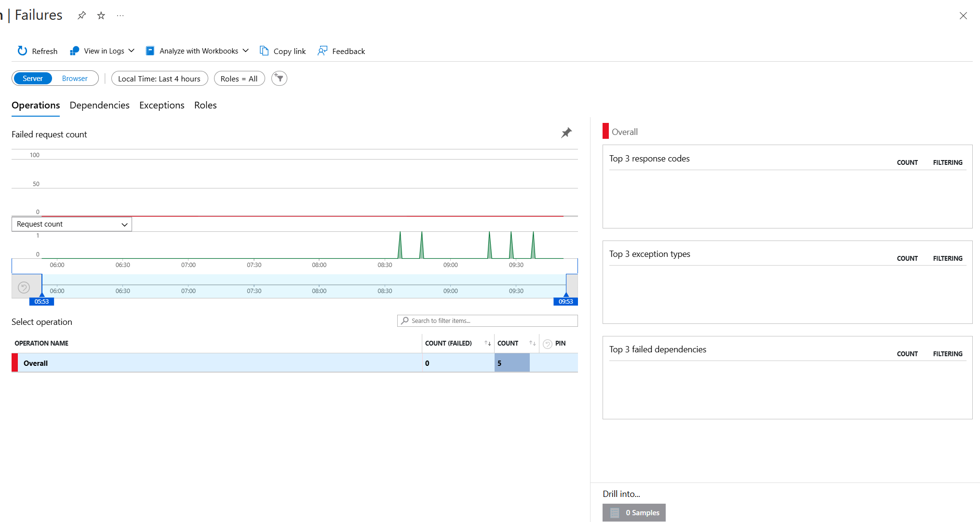The height and width of the screenshot is (522, 980).
Task: Click the Copy link icon
Action: coord(264,51)
